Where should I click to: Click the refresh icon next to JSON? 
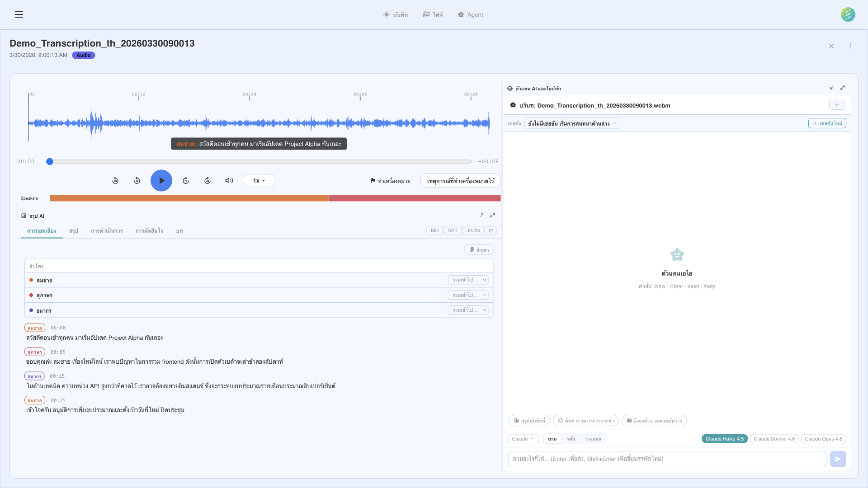point(491,231)
